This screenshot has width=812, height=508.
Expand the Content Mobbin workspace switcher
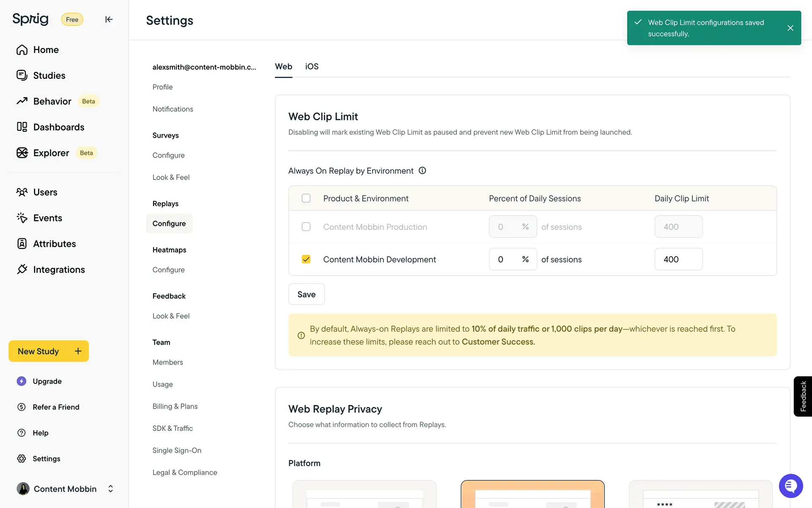pyautogui.click(x=110, y=489)
